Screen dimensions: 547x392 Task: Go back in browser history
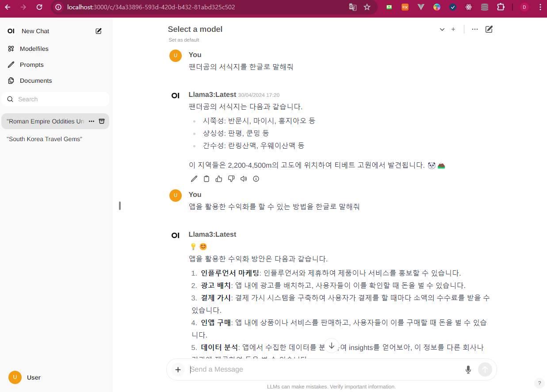click(x=8, y=7)
